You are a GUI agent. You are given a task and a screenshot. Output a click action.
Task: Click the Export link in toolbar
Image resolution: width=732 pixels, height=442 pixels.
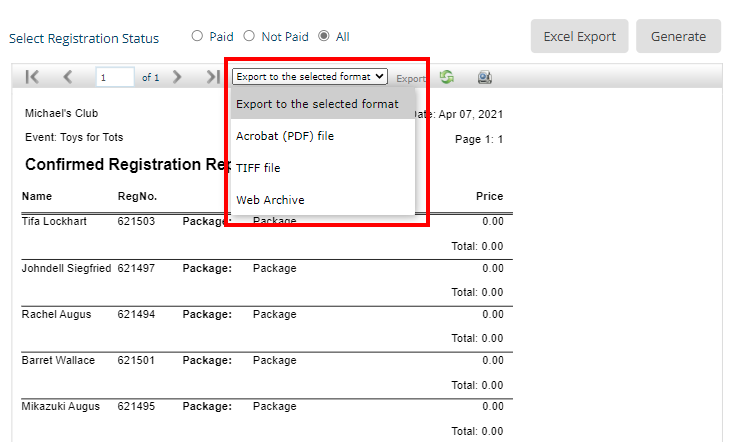(410, 78)
